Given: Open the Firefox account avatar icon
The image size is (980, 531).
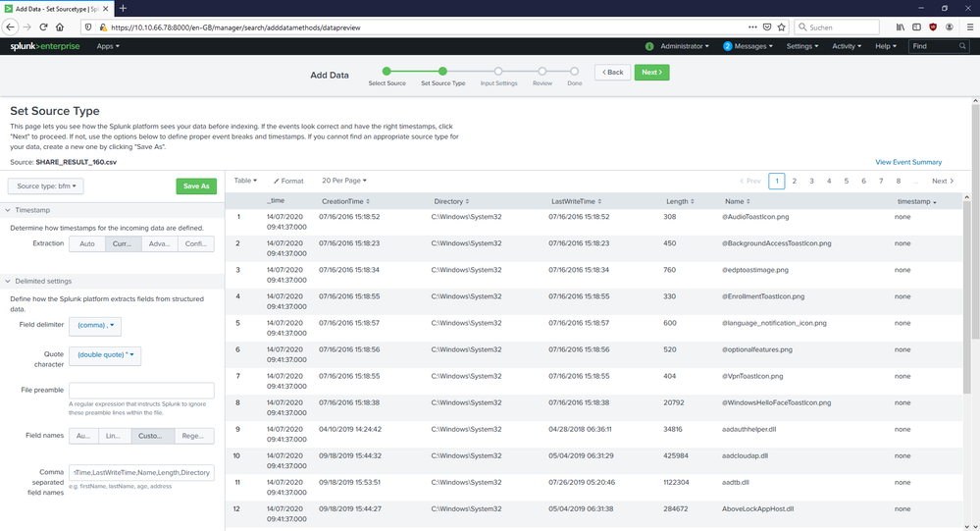Looking at the screenshot, I should 950,27.
